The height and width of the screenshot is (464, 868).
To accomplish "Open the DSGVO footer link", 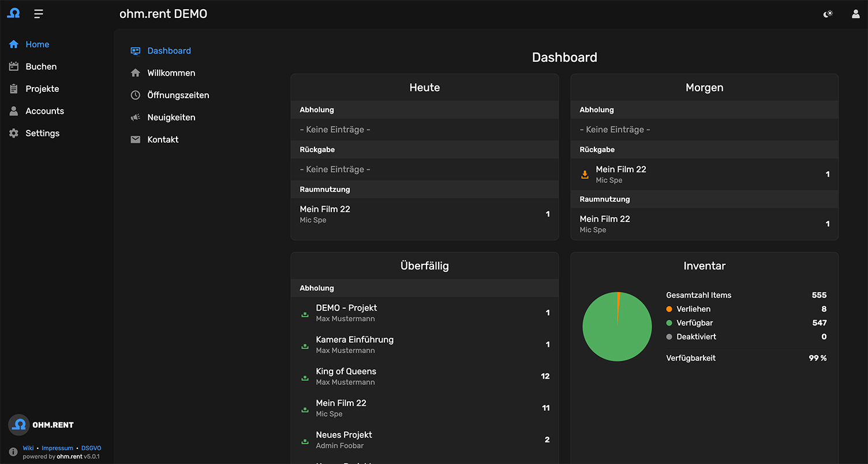I will tap(91, 448).
